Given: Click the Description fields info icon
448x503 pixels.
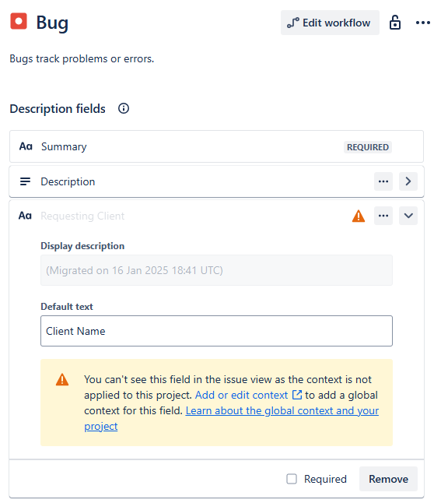Looking at the screenshot, I should [x=124, y=108].
